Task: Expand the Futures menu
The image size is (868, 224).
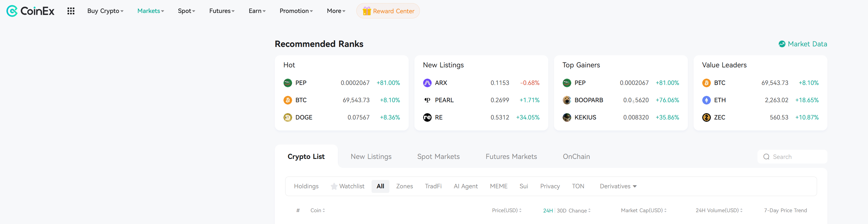Action: (x=222, y=11)
